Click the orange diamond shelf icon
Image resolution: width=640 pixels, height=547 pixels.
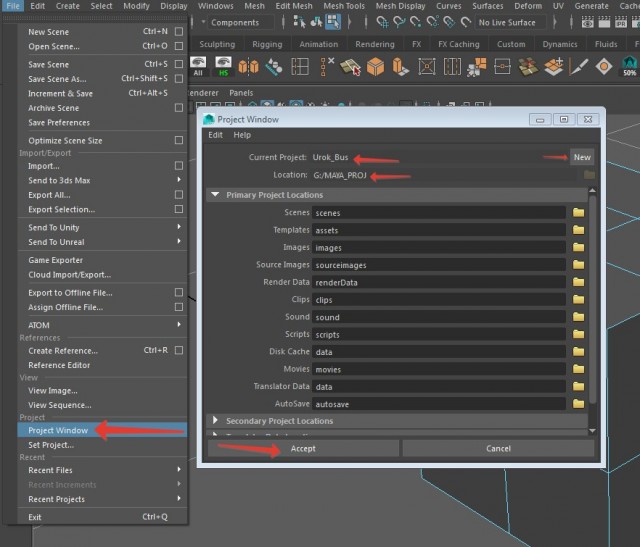(x=604, y=67)
